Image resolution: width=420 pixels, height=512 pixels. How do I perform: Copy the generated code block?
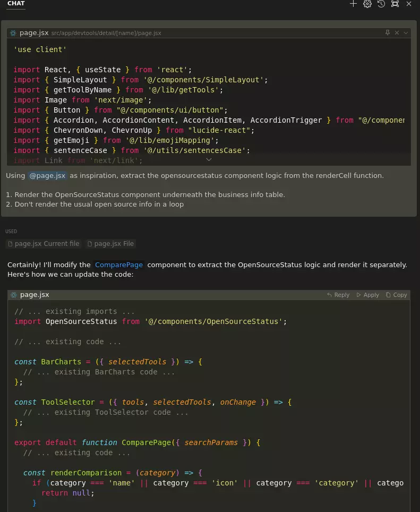397,295
